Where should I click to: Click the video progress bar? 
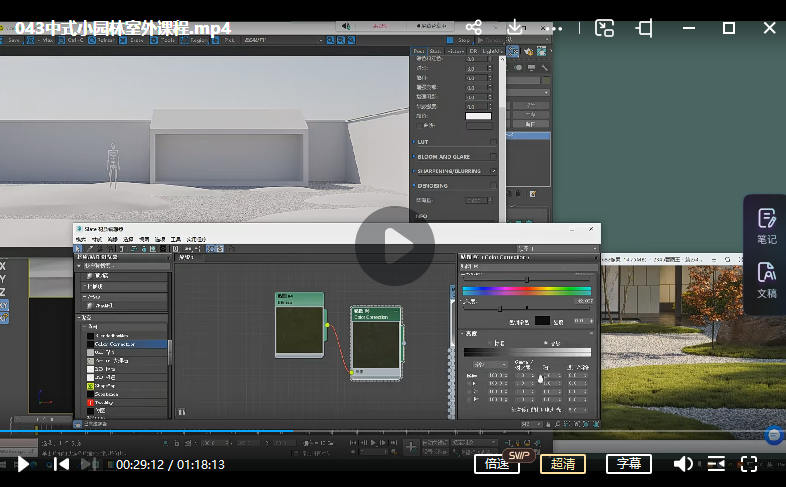(x=400, y=433)
